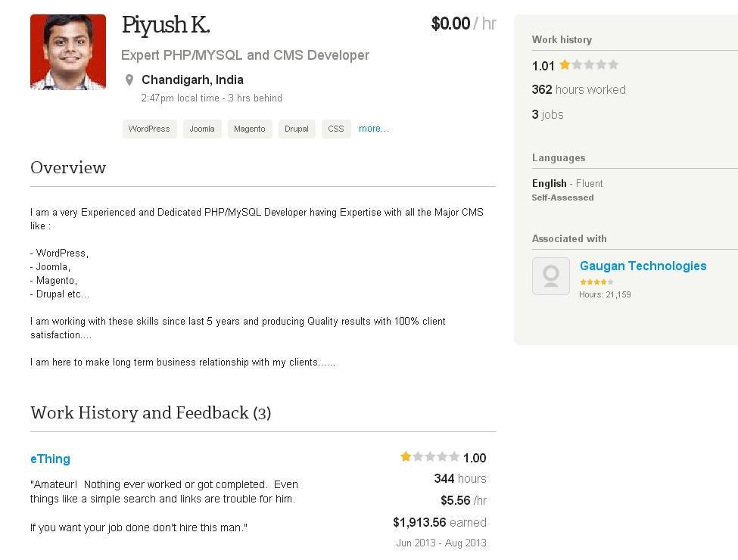Select the Magento skill tag
This screenshot has width=738, height=560.
point(250,129)
